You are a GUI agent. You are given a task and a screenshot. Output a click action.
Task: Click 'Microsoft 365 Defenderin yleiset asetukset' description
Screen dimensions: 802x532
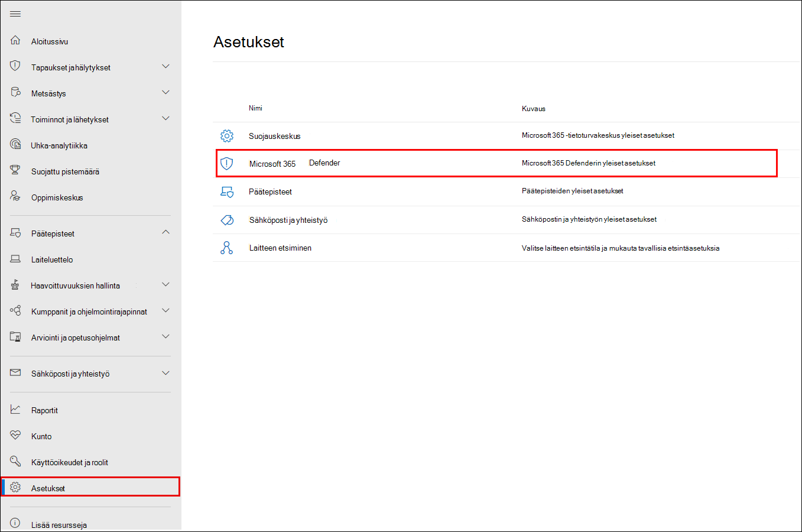[x=589, y=163]
